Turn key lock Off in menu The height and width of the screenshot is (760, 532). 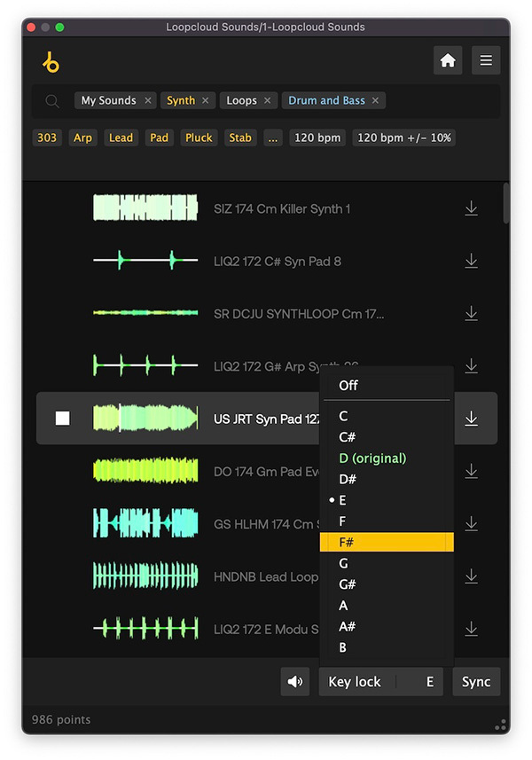click(348, 386)
